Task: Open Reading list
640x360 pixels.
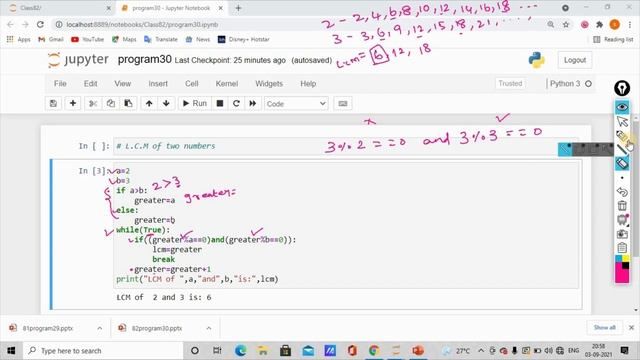Action: 613,39
